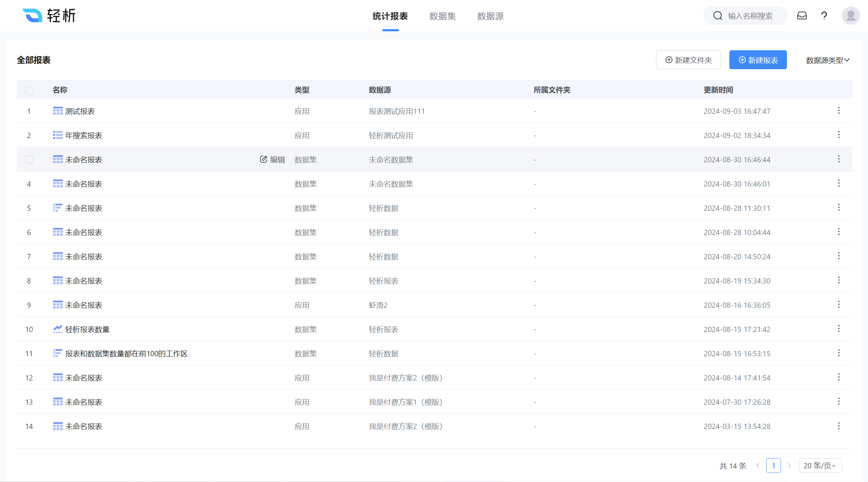This screenshot has width=868, height=482.
Task: Open report 测试报表
Action: [80, 111]
